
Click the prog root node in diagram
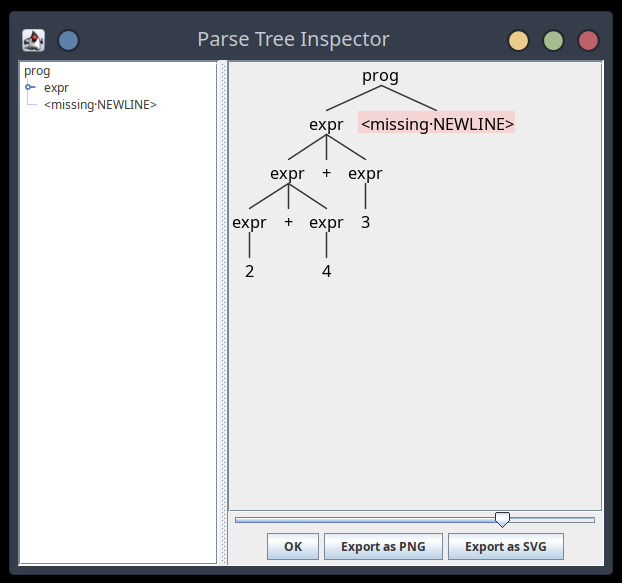tap(380, 76)
